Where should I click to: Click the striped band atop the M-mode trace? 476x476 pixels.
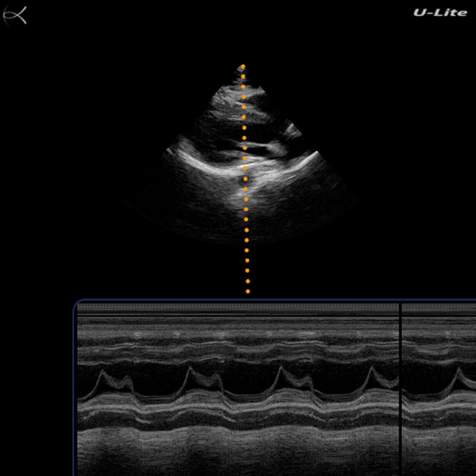(x=238, y=308)
